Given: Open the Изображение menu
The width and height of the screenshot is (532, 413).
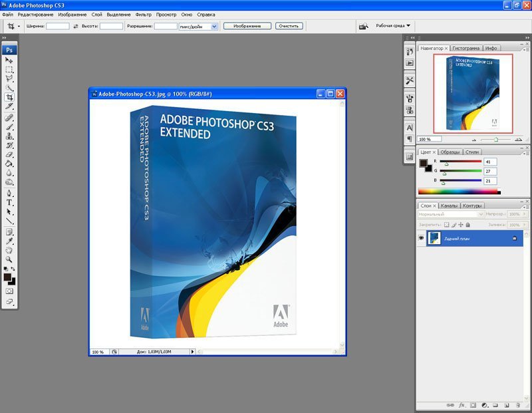Looking at the screenshot, I should tap(72, 15).
